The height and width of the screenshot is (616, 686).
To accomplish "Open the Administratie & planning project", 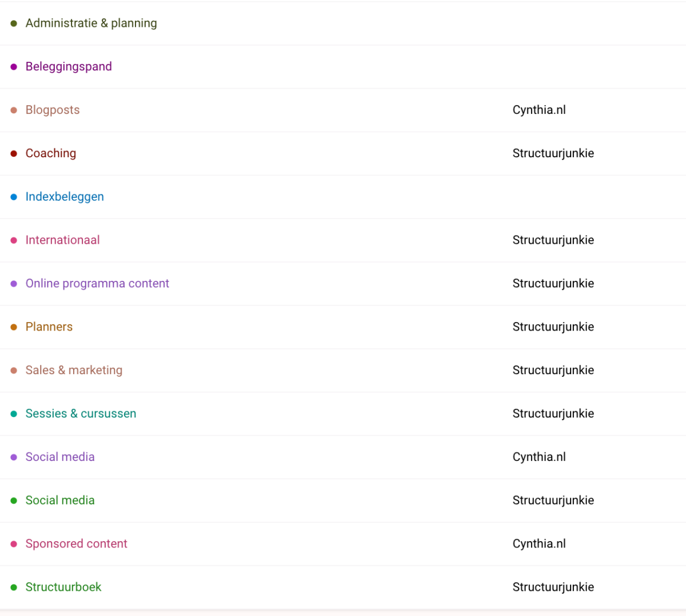I will [x=91, y=23].
